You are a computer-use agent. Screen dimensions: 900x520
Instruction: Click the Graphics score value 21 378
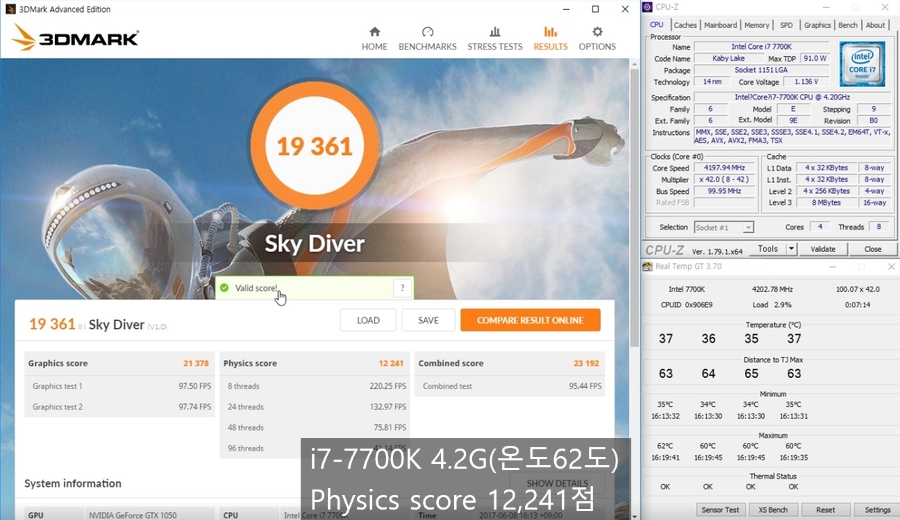pos(196,363)
